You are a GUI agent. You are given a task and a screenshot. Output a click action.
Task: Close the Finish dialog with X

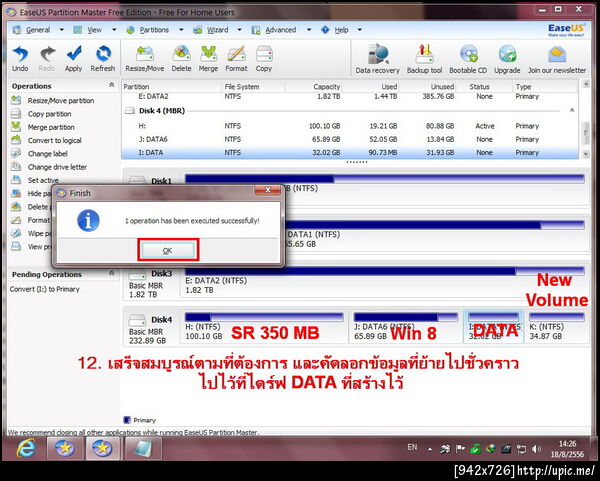tap(267, 190)
